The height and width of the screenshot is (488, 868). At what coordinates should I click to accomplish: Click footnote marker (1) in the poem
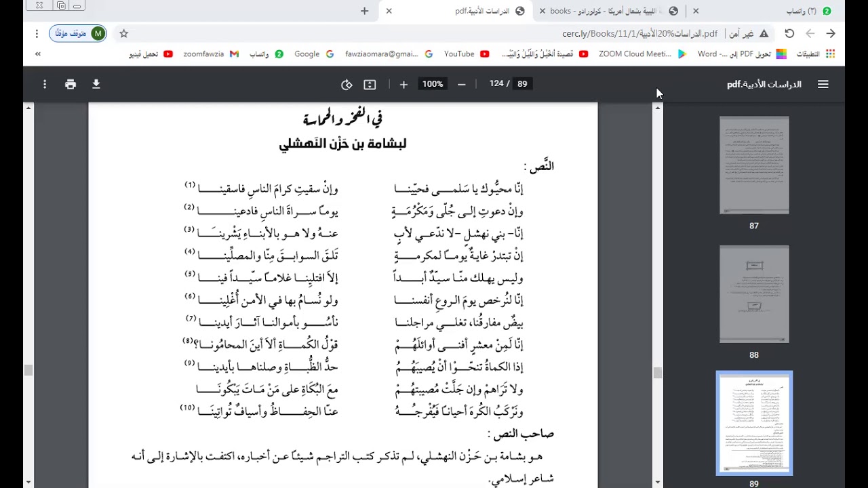[x=190, y=185]
